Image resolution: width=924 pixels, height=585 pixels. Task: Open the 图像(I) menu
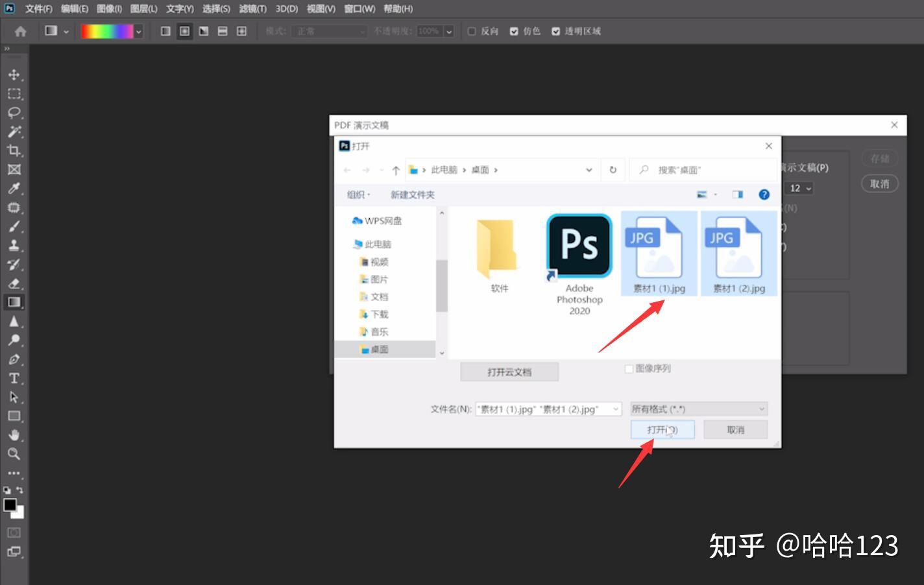[x=109, y=8]
